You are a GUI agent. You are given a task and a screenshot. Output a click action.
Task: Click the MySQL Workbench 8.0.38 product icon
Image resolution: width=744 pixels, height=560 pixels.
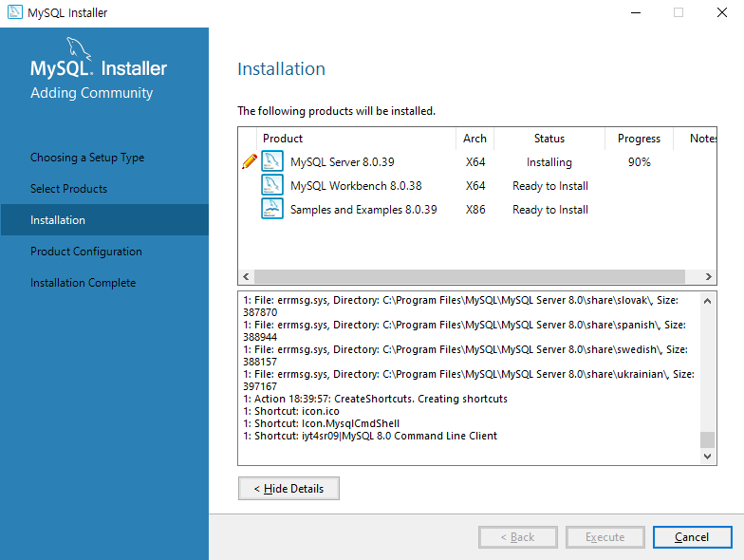(271, 185)
